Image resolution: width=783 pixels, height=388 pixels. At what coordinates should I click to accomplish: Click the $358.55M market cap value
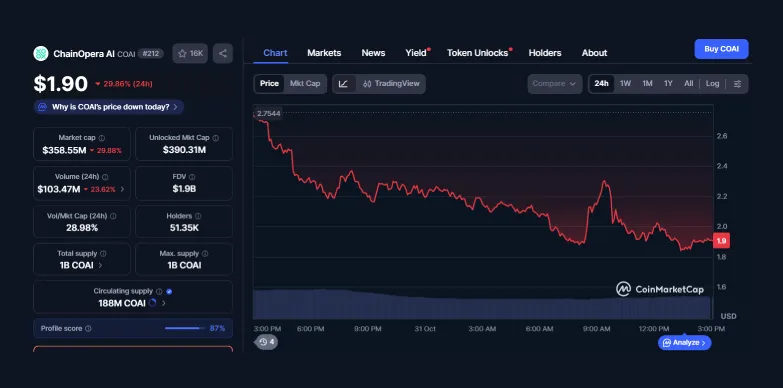[64, 150]
